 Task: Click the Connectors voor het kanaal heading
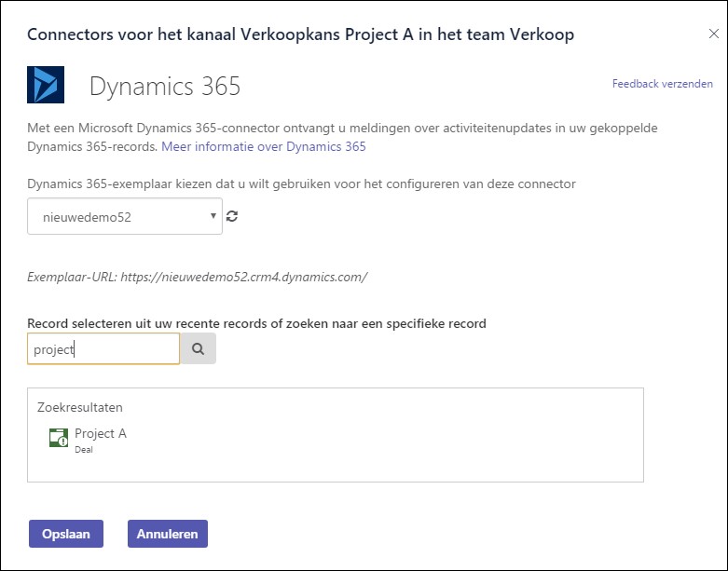pos(300,34)
